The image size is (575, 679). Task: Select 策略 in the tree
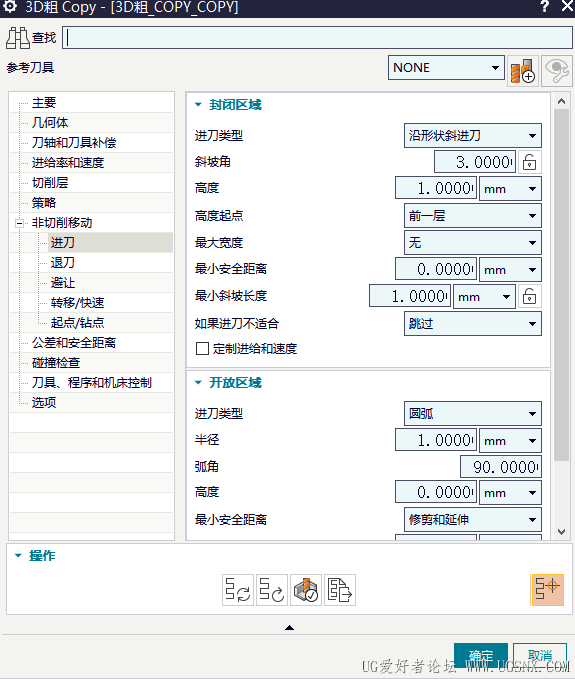click(44, 202)
